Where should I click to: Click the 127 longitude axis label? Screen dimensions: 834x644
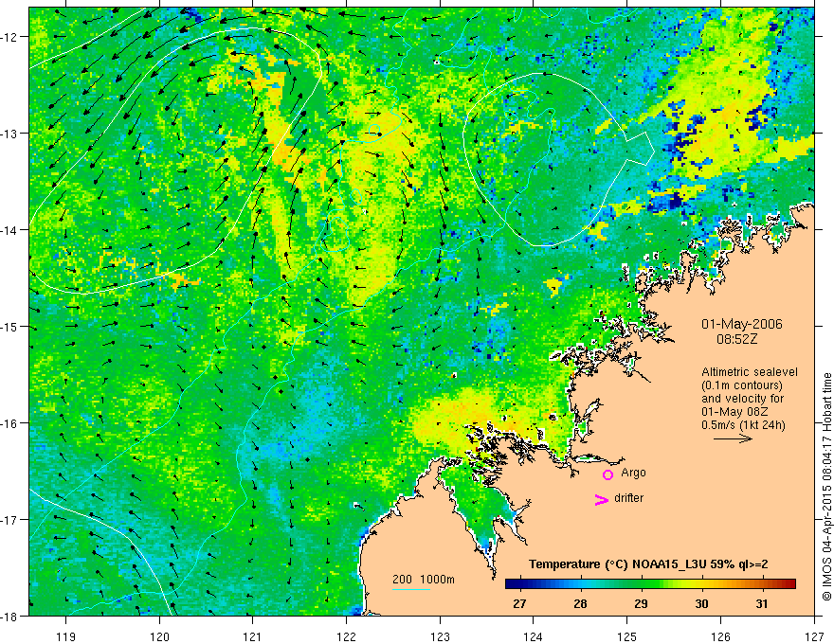tap(814, 636)
